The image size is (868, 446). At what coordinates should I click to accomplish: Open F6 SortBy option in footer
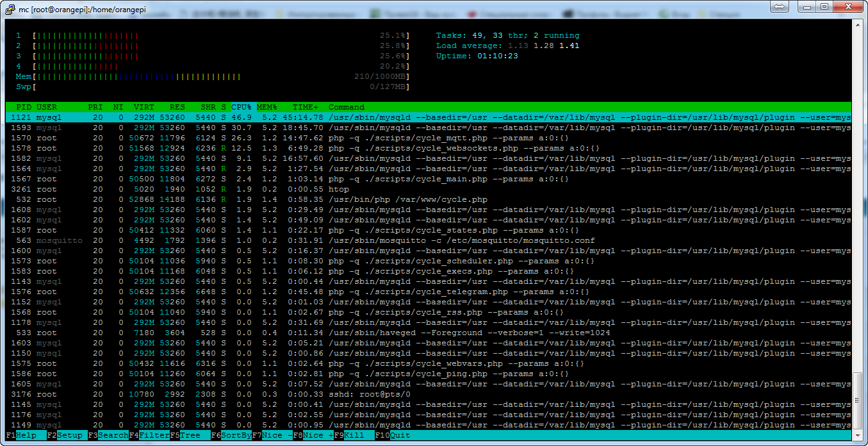coord(231,435)
